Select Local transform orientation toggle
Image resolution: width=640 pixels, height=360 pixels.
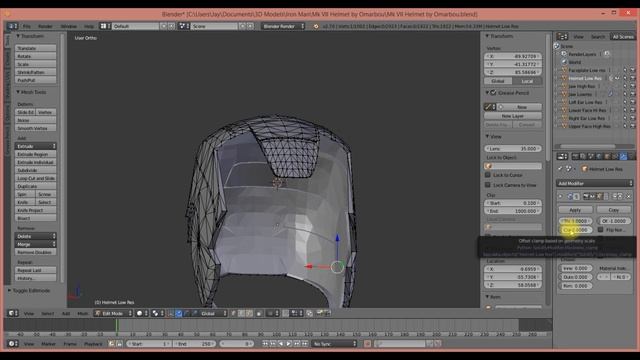click(527, 81)
